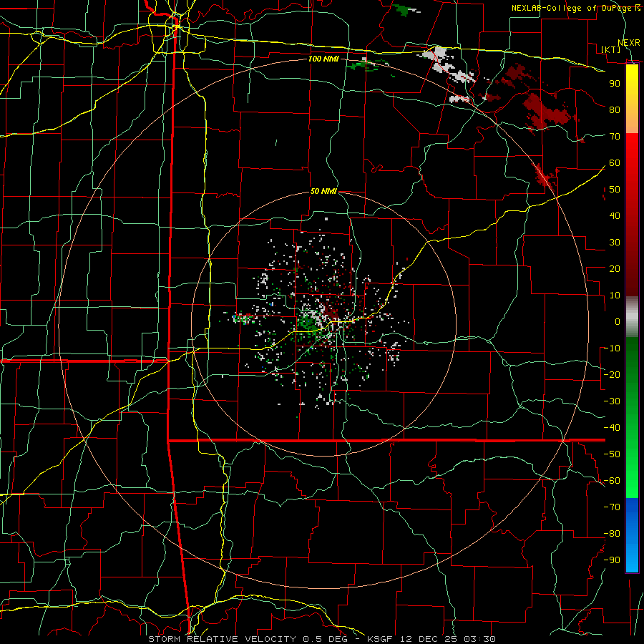Image resolution: width=644 pixels, height=644 pixels.
Task: Pick the bright green segment near -60
Action: point(632,481)
